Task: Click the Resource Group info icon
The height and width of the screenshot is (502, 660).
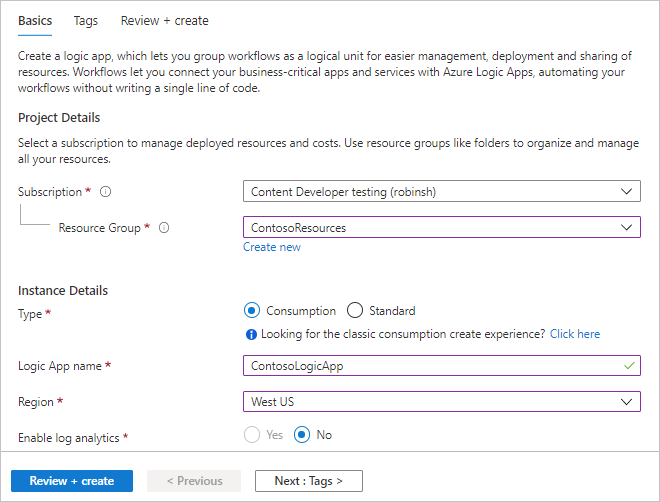Action: coord(164,228)
